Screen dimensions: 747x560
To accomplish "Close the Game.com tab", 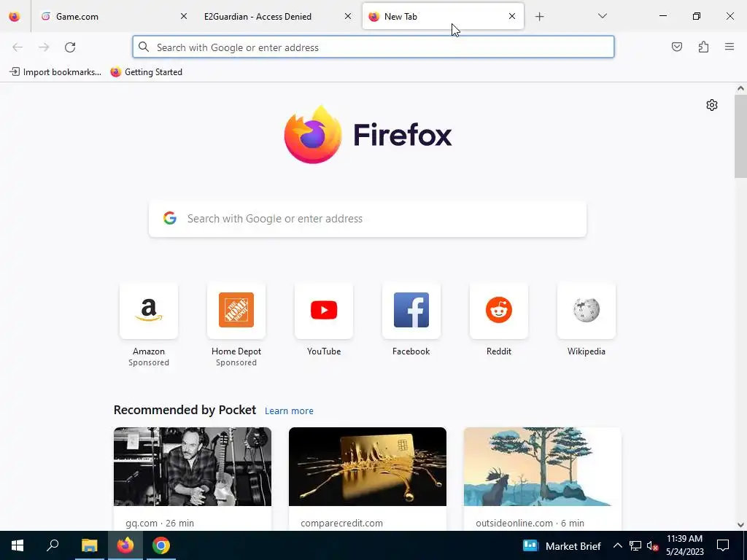I will 184,16.
